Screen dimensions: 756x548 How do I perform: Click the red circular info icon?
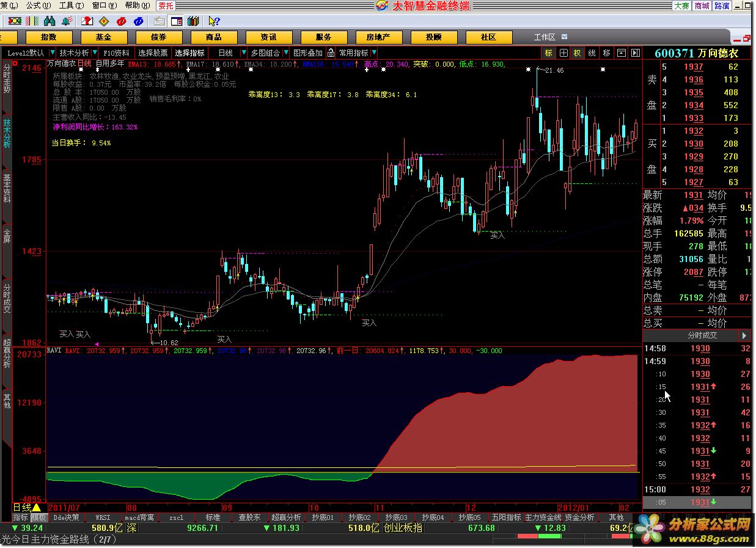click(x=121, y=21)
